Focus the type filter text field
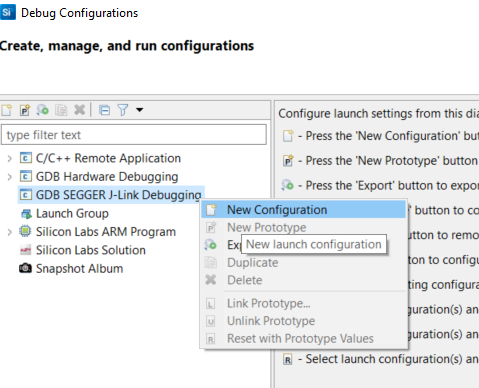The width and height of the screenshot is (479, 388). (x=134, y=135)
